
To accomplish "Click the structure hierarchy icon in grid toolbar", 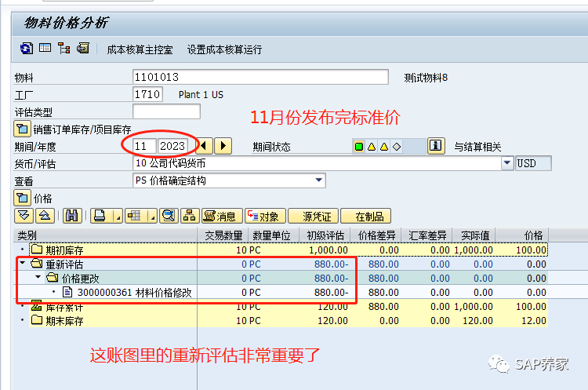I will 190,216.
